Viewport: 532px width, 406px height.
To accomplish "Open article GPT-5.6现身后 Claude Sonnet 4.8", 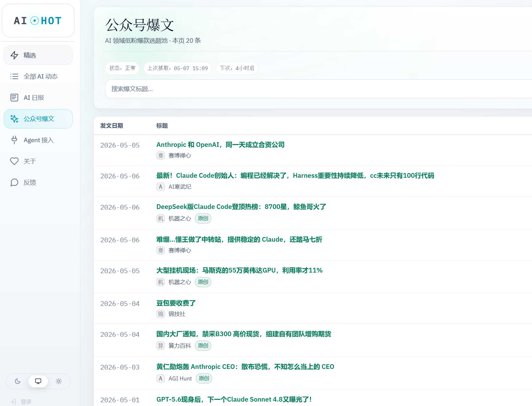I will (234, 399).
